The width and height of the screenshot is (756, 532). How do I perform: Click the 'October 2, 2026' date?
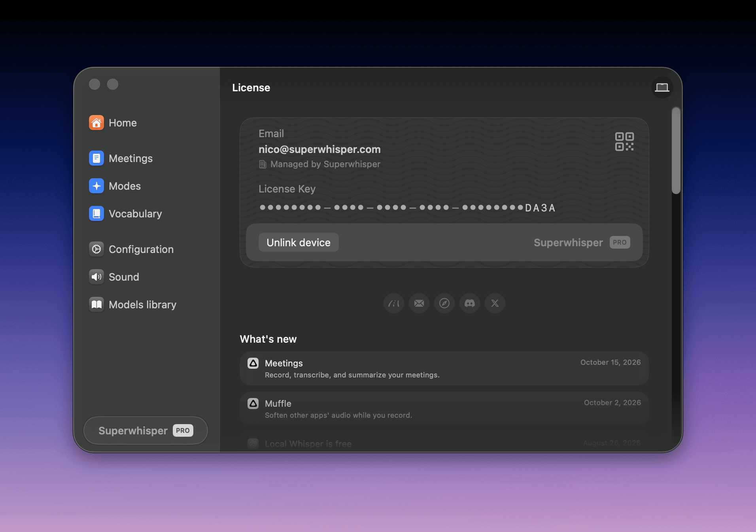(612, 403)
